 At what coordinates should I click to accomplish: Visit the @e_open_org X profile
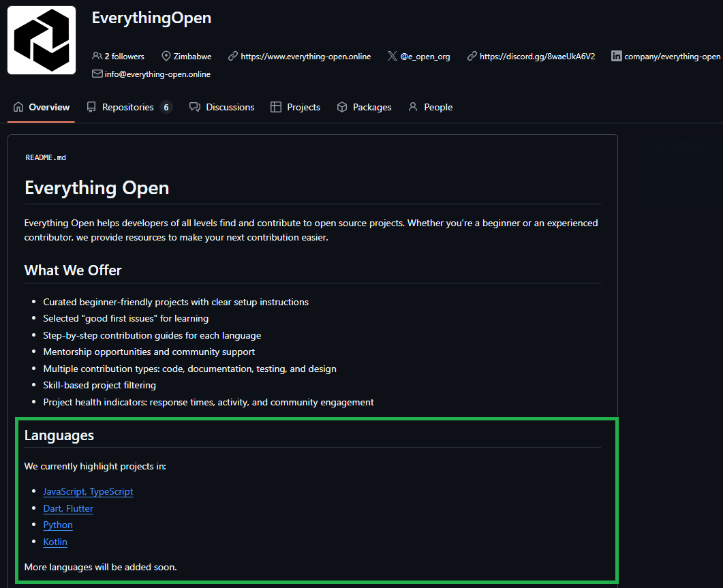tap(425, 57)
